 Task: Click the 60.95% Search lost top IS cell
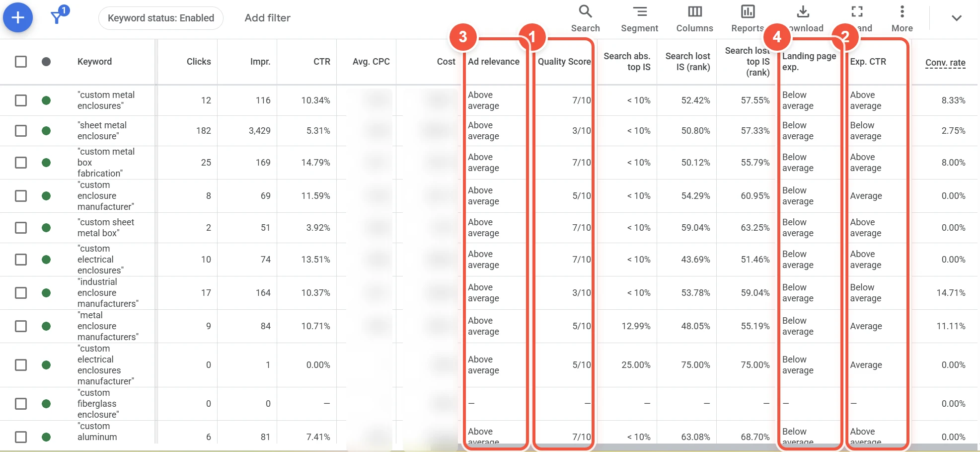click(755, 196)
